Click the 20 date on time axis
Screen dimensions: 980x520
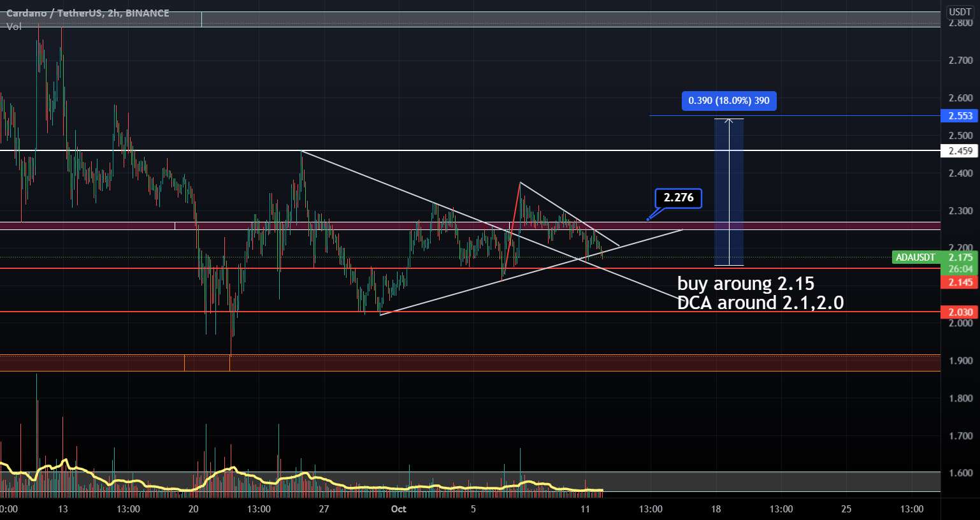[194, 509]
